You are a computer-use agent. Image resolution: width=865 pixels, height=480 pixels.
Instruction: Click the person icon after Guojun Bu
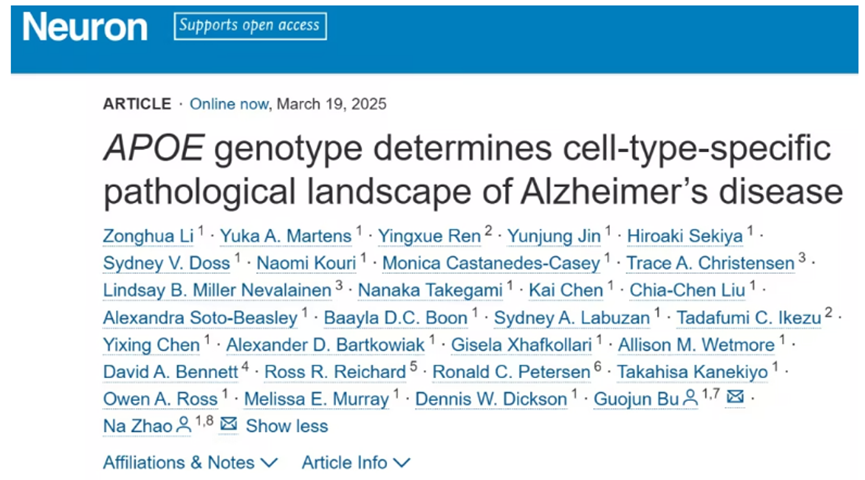click(690, 398)
